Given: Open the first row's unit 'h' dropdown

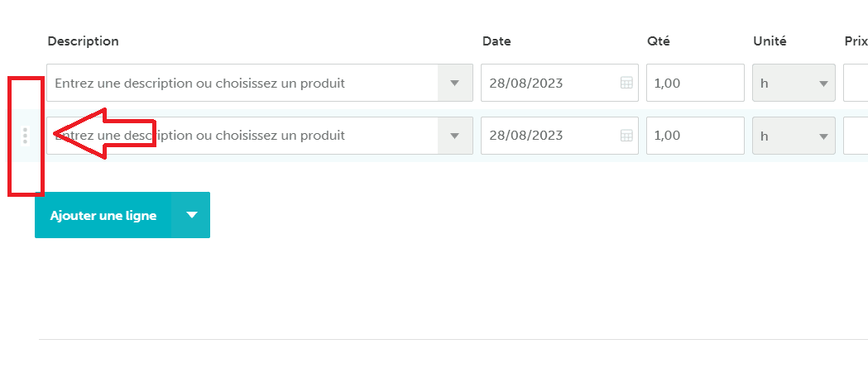Looking at the screenshot, I should click(x=794, y=83).
